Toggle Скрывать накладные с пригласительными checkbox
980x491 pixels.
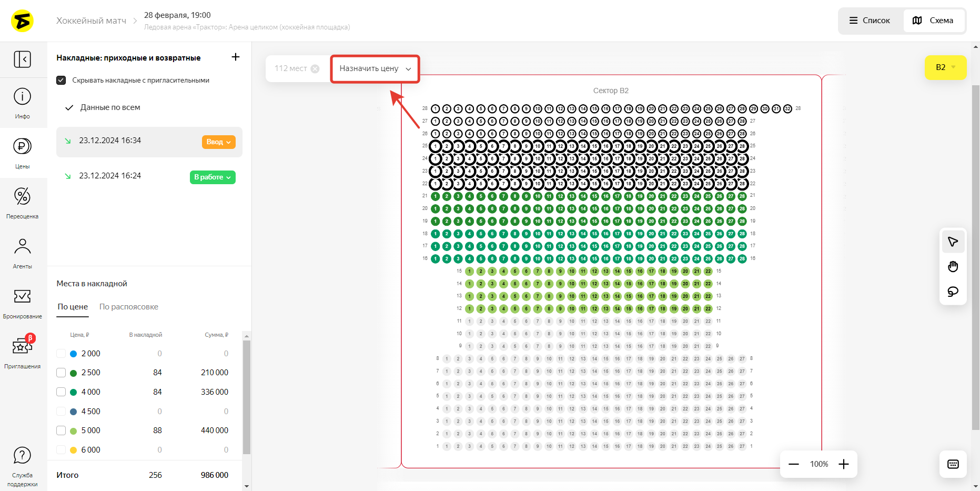(61, 81)
